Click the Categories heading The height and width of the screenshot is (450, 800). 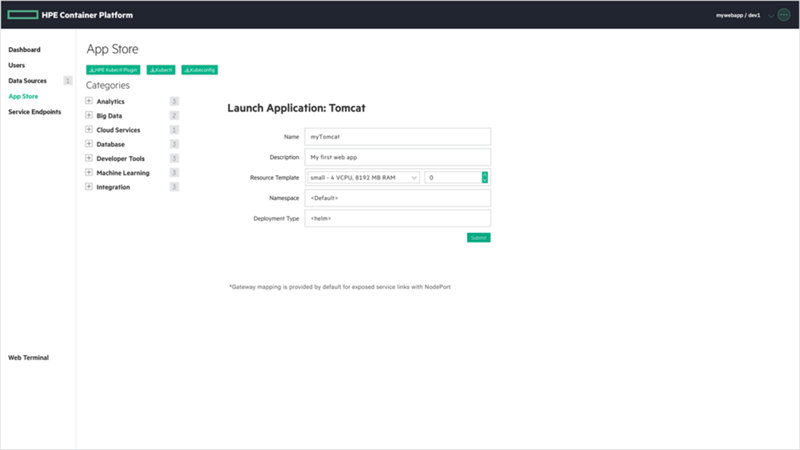(x=108, y=85)
